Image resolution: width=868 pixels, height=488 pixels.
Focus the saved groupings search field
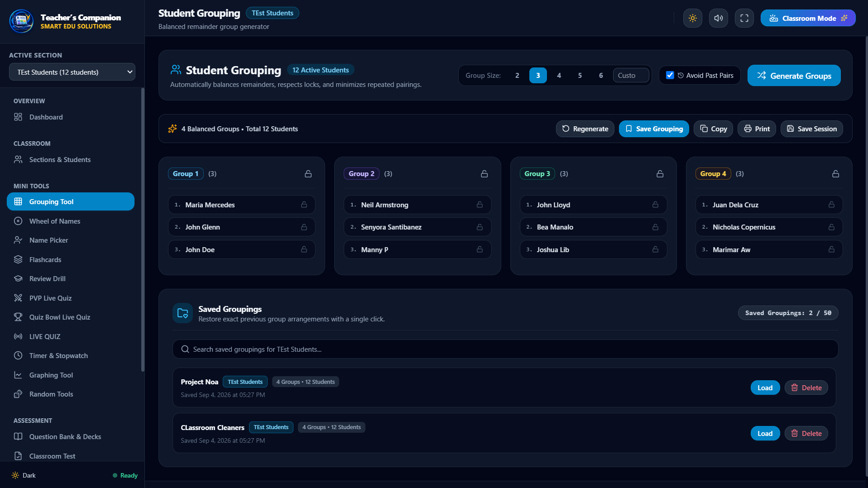click(505, 349)
